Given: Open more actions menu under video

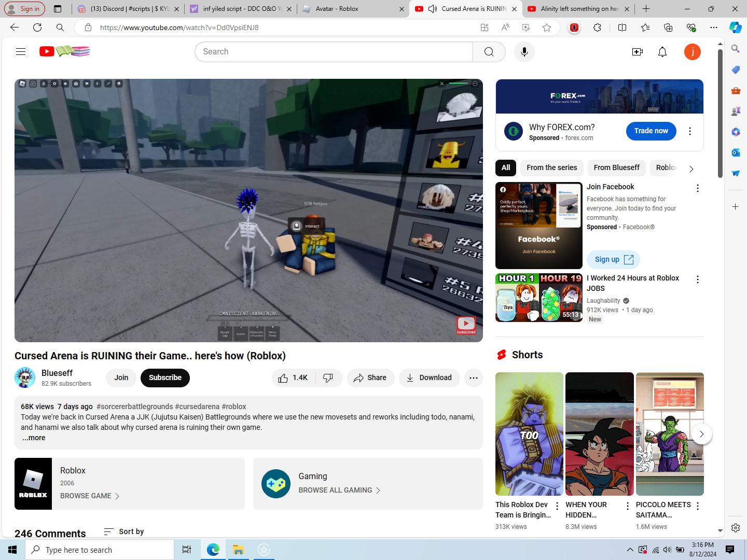Looking at the screenshot, I should tap(474, 378).
